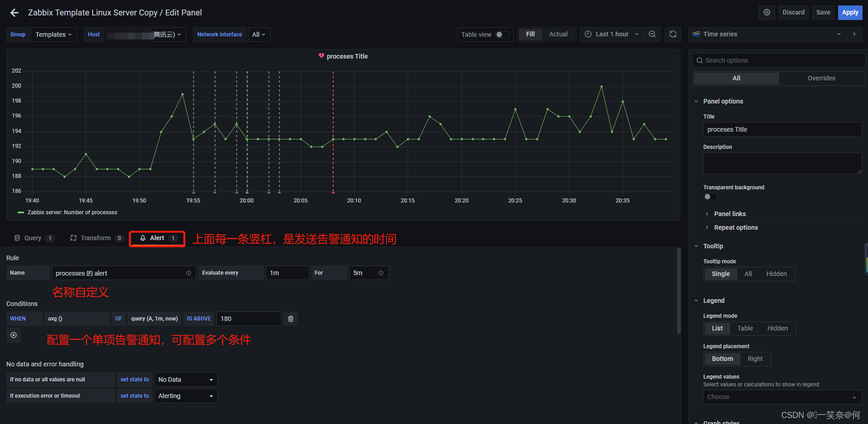Click the info icon in the For field
868x424 pixels.
pyautogui.click(x=381, y=273)
